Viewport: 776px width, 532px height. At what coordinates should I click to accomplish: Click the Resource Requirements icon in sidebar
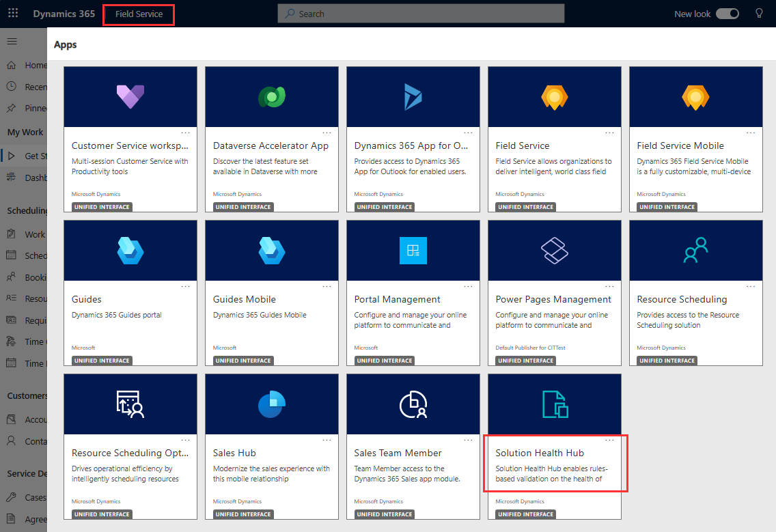pyautogui.click(x=12, y=298)
